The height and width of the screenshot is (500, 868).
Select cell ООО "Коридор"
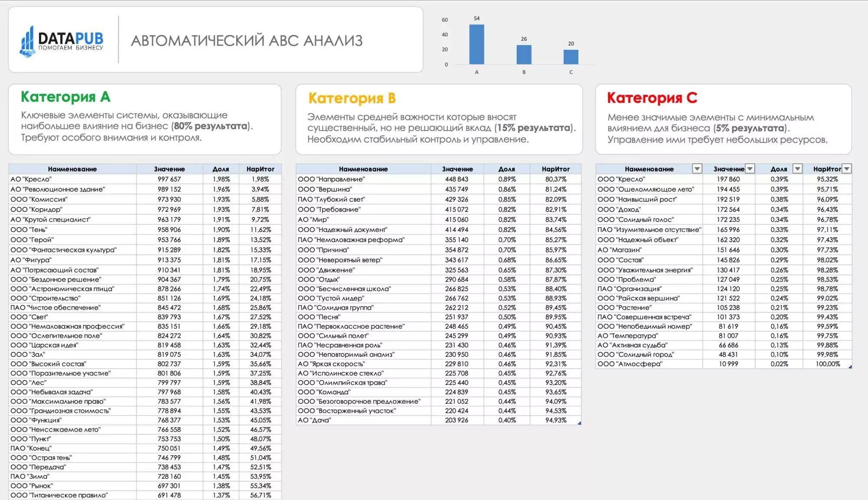tap(72, 209)
